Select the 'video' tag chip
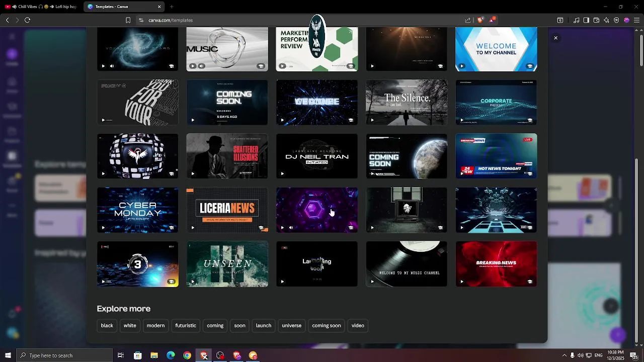 pyautogui.click(x=358, y=326)
